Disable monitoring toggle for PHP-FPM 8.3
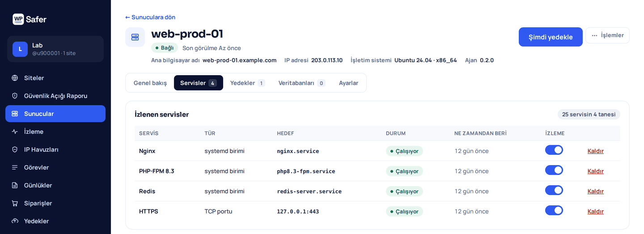 pos(554,170)
